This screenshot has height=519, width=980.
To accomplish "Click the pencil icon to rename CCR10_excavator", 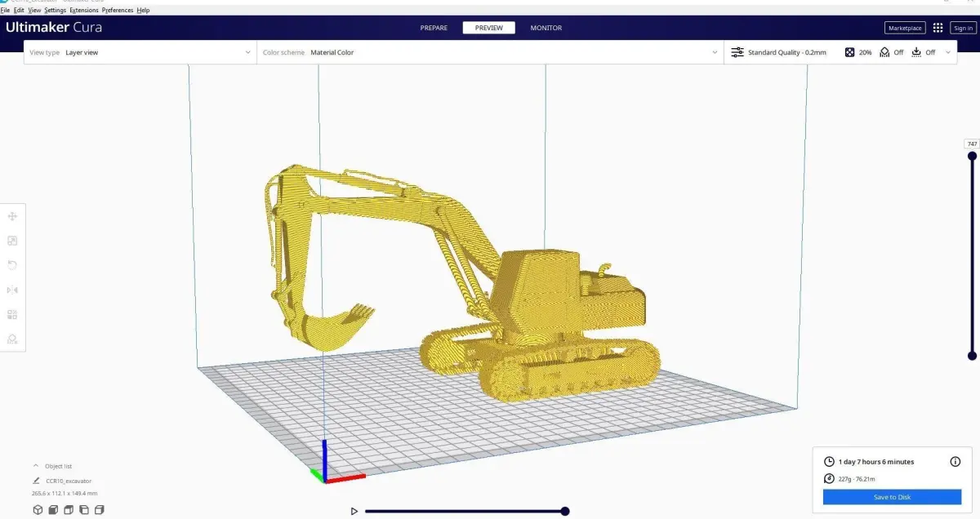I will pyautogui.click(x=36, y=481).
